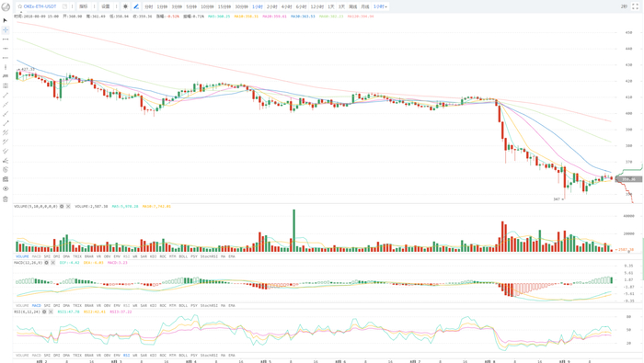Switch first sub-panel to BOLL
644x363 pixels.
click(183, 256)
